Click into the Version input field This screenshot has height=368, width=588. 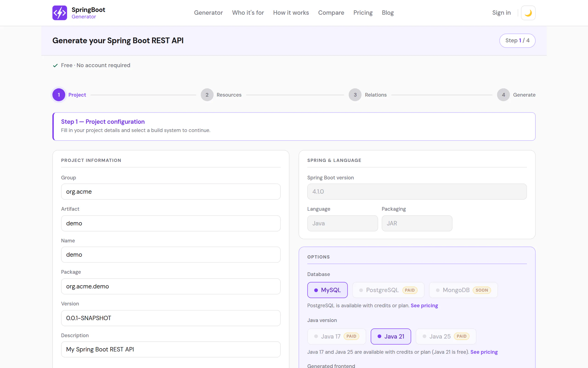coord(171,318)
